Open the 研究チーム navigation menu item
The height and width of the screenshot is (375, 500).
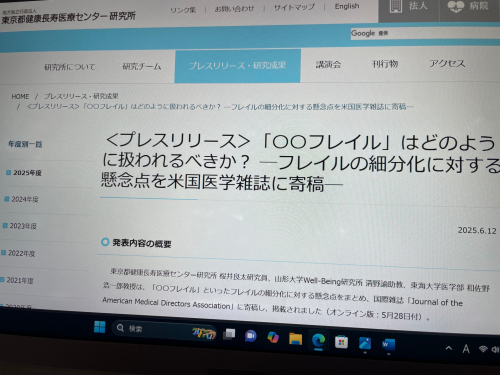142,67
